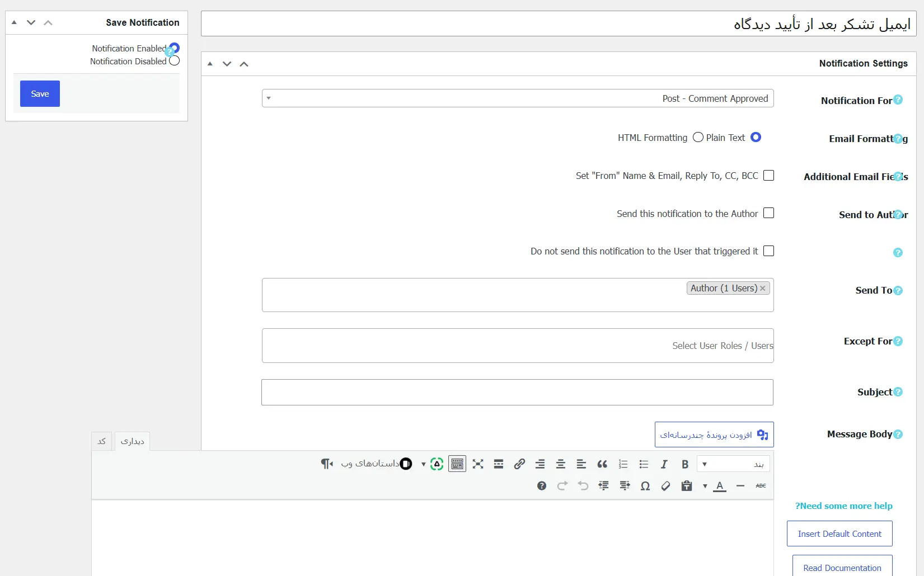
Task: Click into the Subject input field
Action: (x=517, y=392)
